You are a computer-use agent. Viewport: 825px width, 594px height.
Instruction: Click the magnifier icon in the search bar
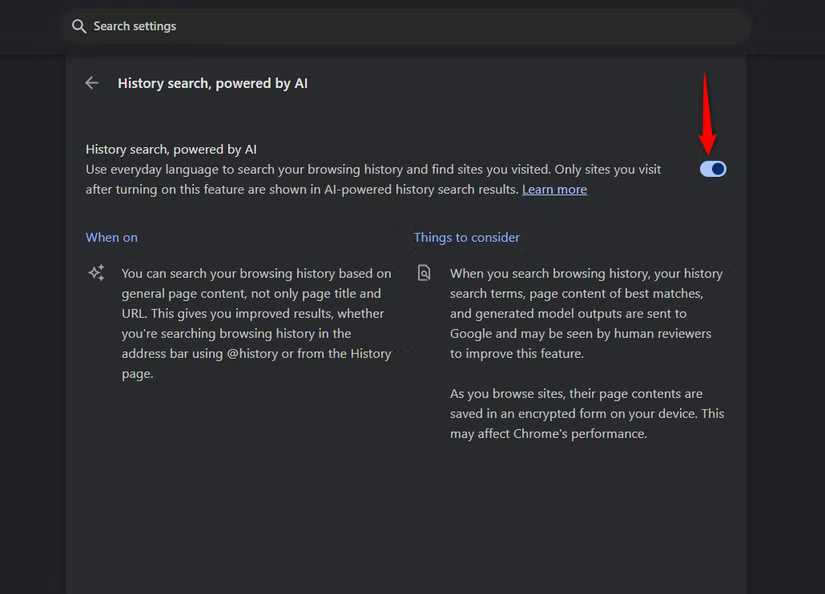[79, 26]
